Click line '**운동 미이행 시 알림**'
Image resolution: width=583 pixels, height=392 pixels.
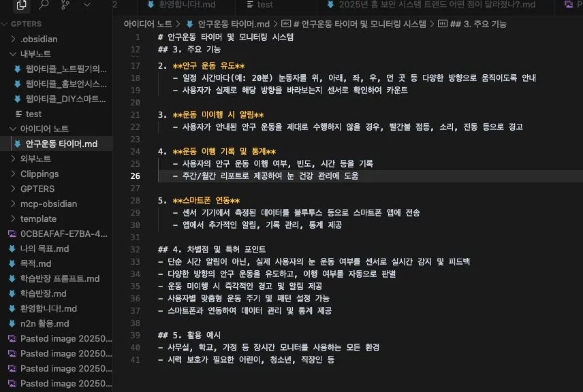(218, 115)
